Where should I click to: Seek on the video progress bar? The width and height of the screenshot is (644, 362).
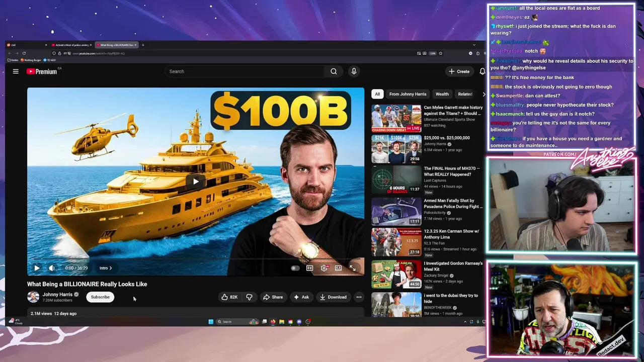click(196, 259)
